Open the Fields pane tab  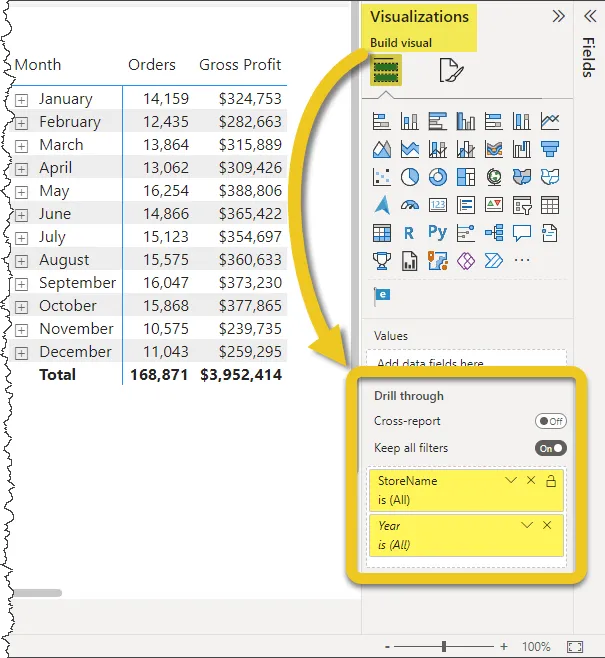click(x=588, y=60)
